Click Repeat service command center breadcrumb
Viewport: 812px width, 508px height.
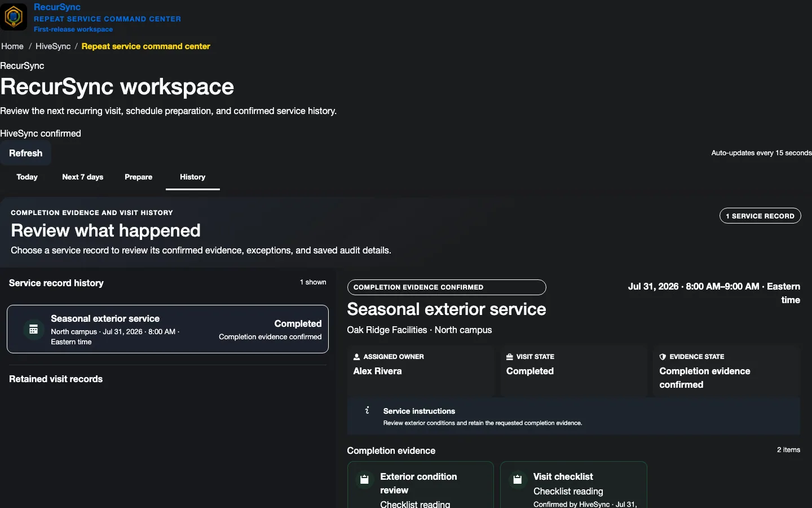tap(146, 46)
